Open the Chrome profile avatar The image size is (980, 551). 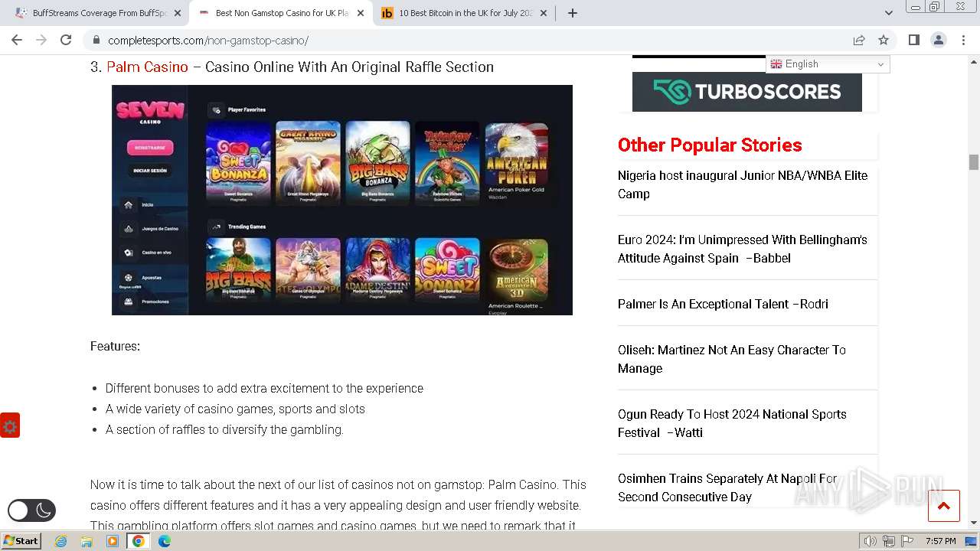(938, 40)
